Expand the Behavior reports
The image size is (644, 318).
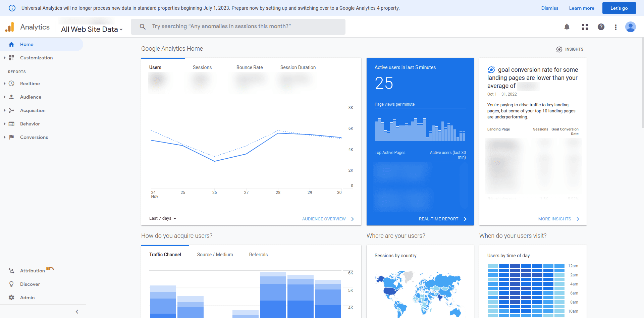coord(5,124)
